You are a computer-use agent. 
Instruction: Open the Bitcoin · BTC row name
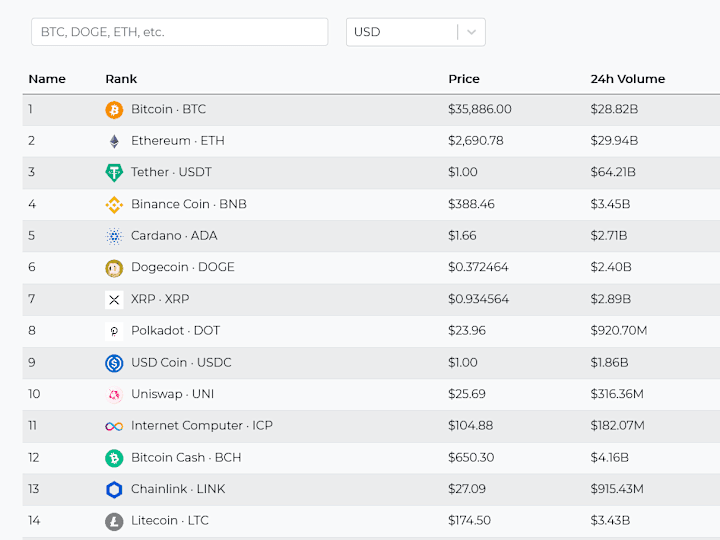[x=169, y=109]
